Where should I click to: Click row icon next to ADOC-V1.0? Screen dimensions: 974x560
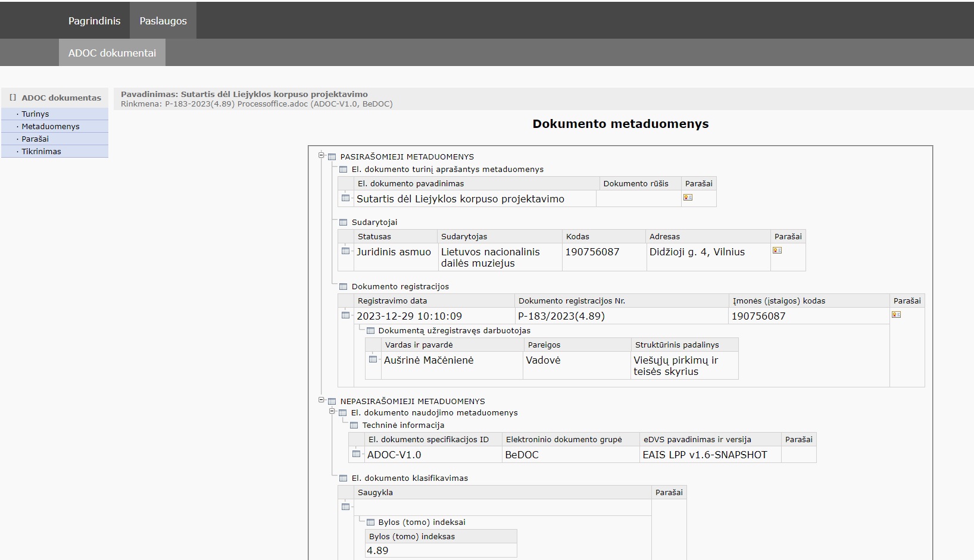[356, 454]
